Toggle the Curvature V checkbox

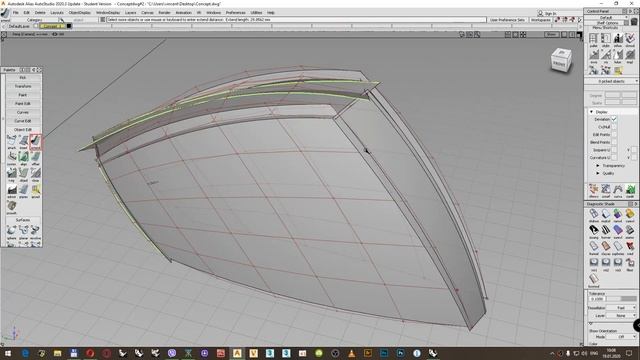point(634,157)
